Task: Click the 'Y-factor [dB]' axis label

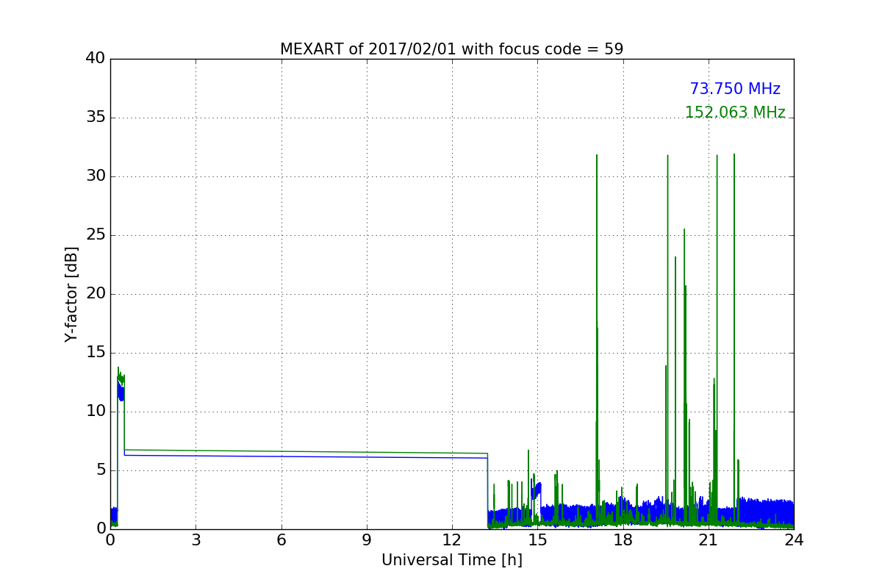Action: coord(71,294)
